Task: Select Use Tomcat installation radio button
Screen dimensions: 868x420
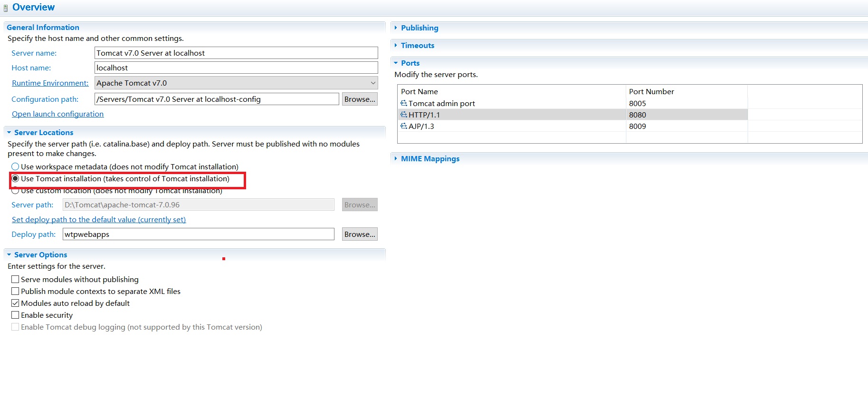Action: 15,178
